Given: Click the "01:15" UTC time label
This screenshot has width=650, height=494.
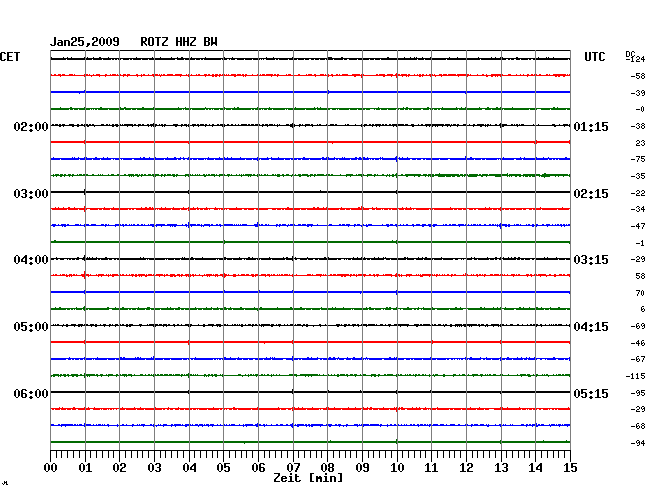Looking at the screenshot, I should point(591,126).
